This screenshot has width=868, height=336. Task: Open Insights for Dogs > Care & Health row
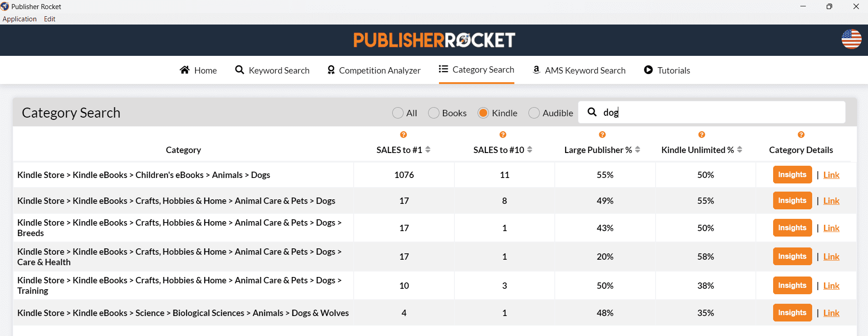pos(792,257)
